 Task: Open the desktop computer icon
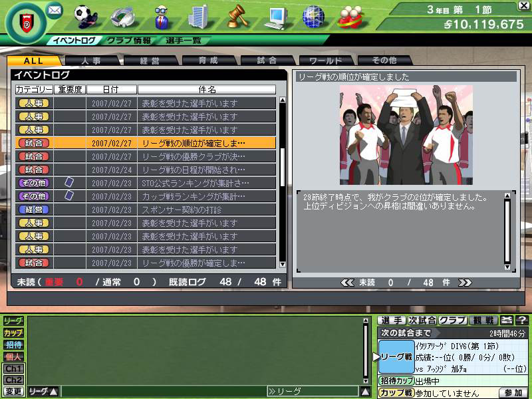tap(275, 16)
